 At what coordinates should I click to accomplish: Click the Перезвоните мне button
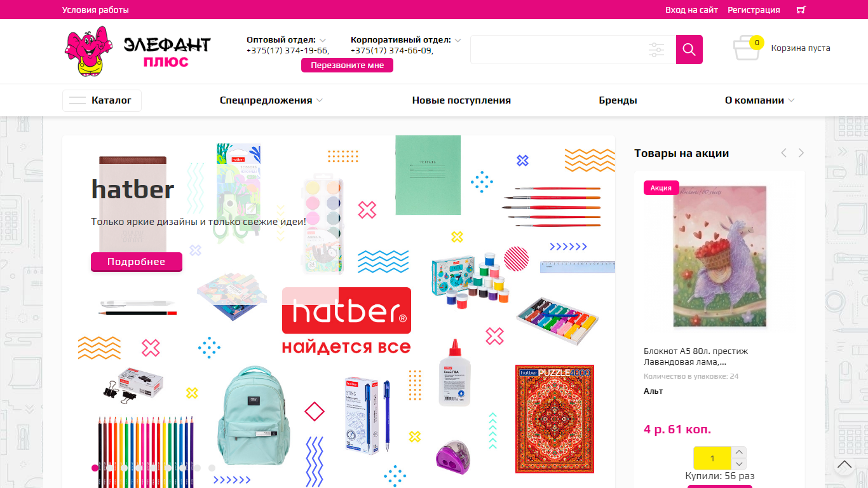coord(347,65)
